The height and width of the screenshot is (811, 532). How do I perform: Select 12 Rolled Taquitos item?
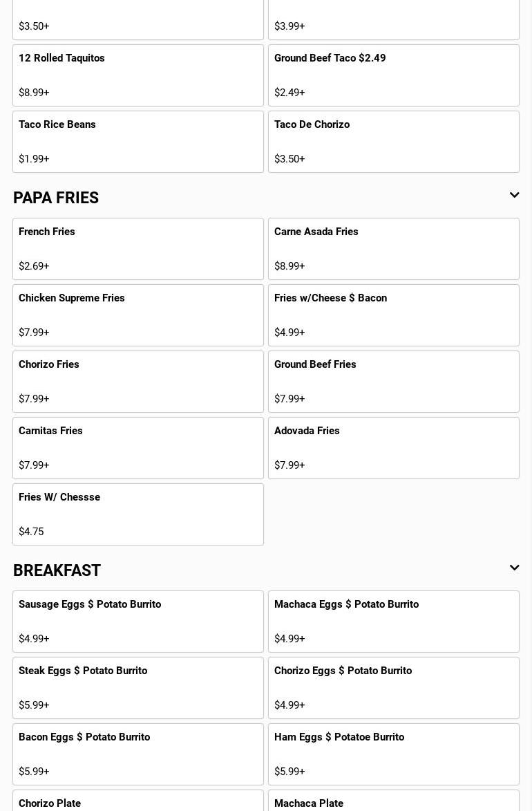(138, 75)
